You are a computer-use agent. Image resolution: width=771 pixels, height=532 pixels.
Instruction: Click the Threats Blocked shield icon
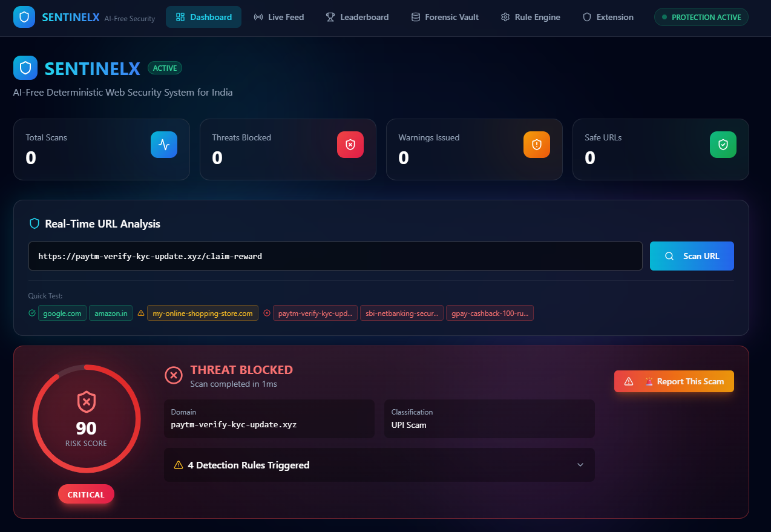(x=350, y=145)
